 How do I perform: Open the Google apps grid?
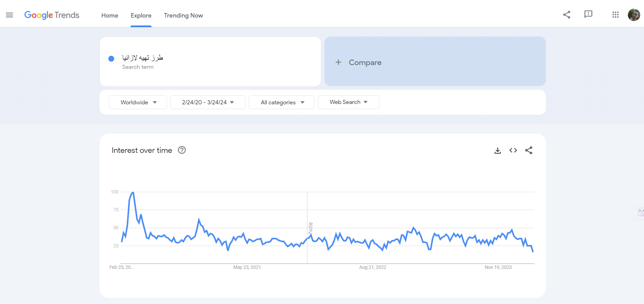[615, 15]
